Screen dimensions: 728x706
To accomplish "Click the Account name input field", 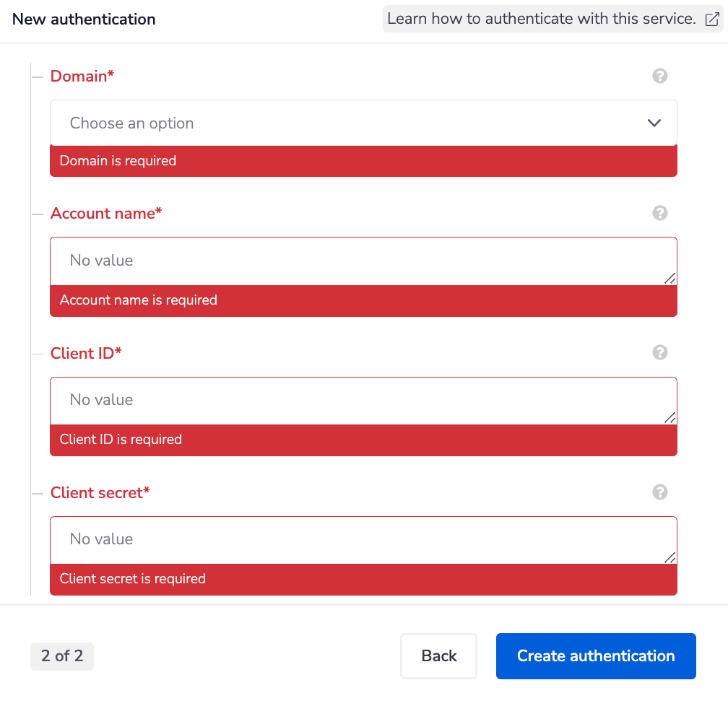I will pos(354,261).
